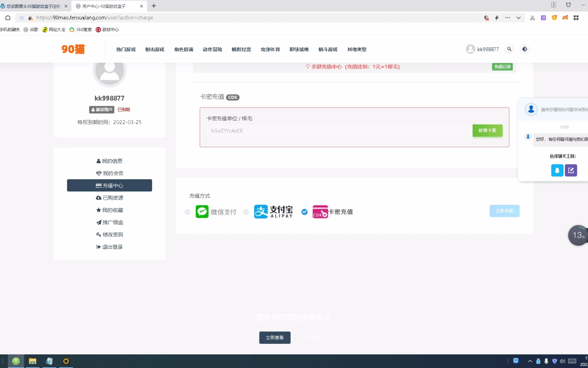Click the 立即查看 button

coord(275,338)
